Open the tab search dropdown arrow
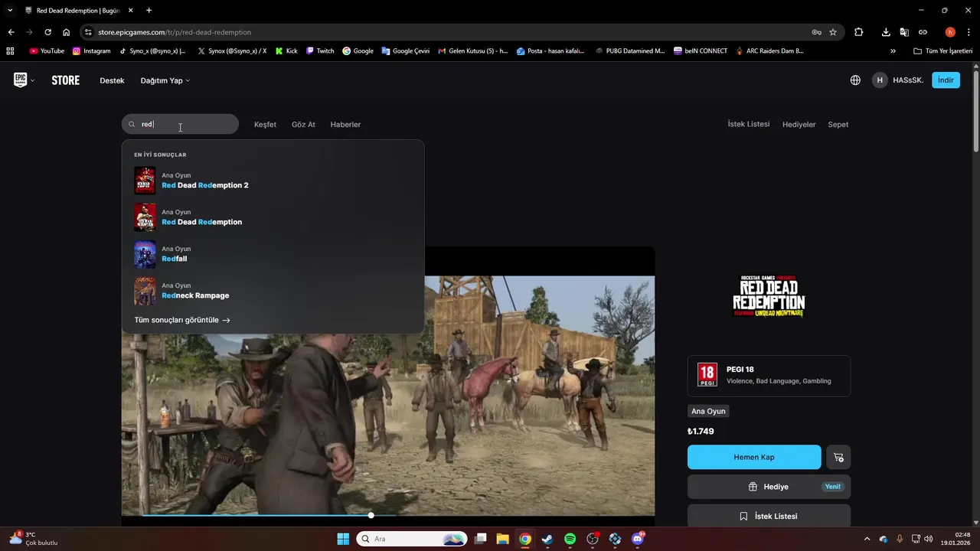This screenshot has width=980, height=551. click(x=10, y=10)
